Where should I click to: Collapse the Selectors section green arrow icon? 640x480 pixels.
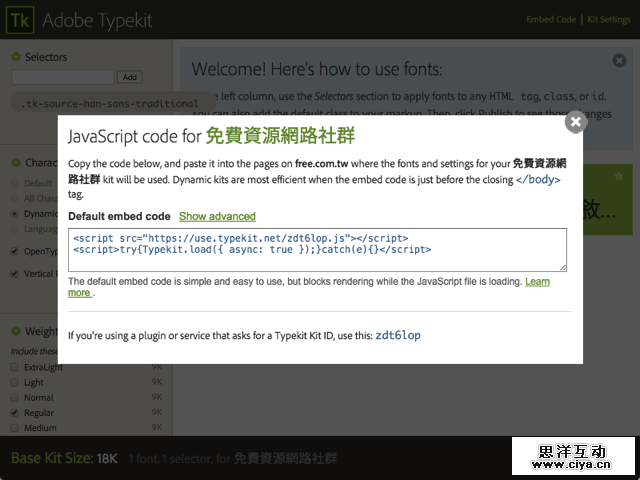pos(15,57)
